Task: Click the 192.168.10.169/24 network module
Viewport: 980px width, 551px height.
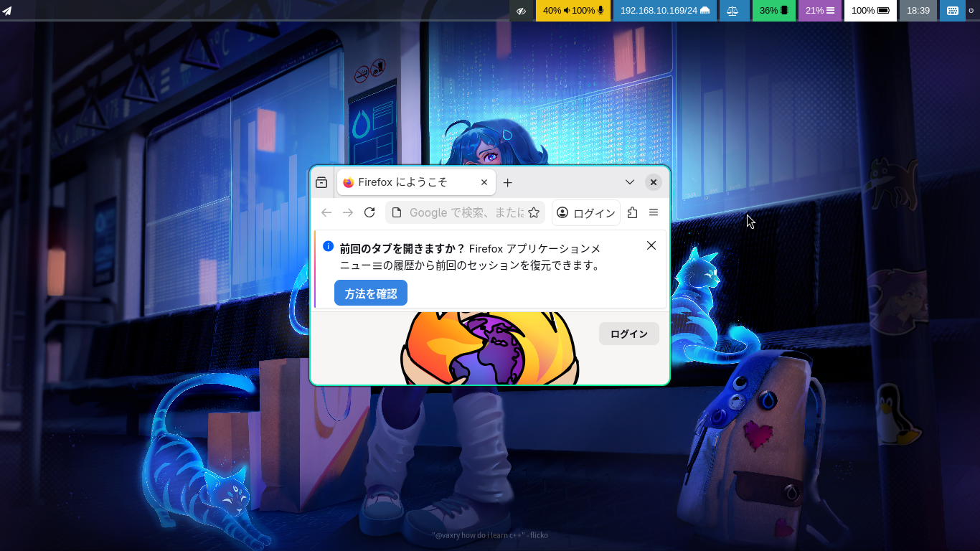Action: 664,11
